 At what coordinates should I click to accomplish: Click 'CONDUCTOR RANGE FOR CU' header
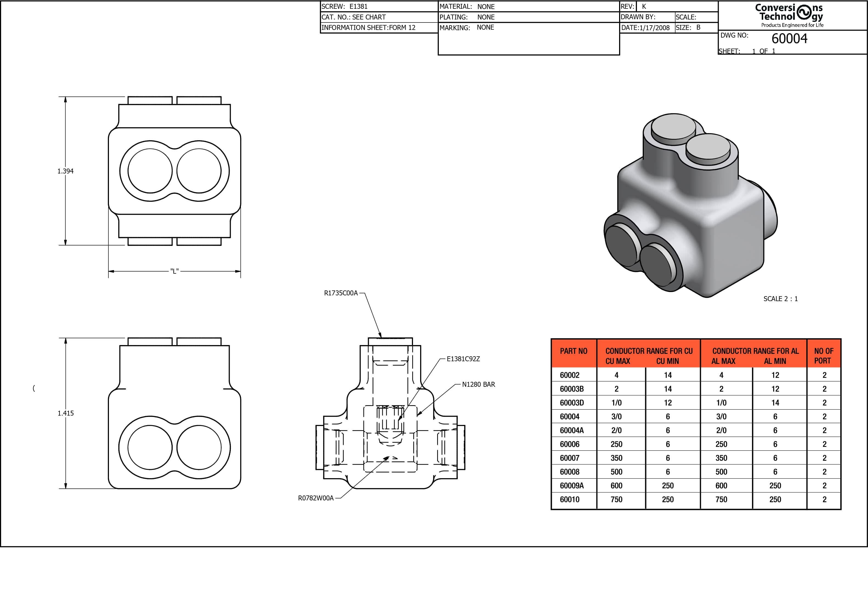(649, 351)
